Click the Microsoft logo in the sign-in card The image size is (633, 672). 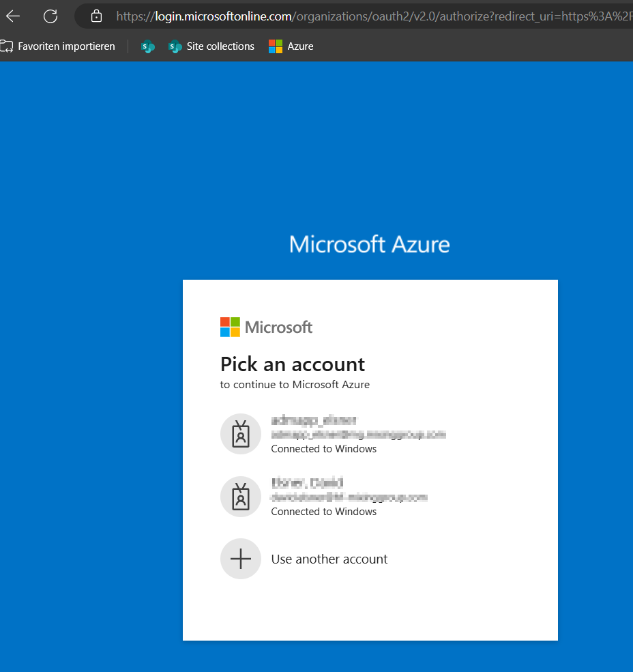266,327
